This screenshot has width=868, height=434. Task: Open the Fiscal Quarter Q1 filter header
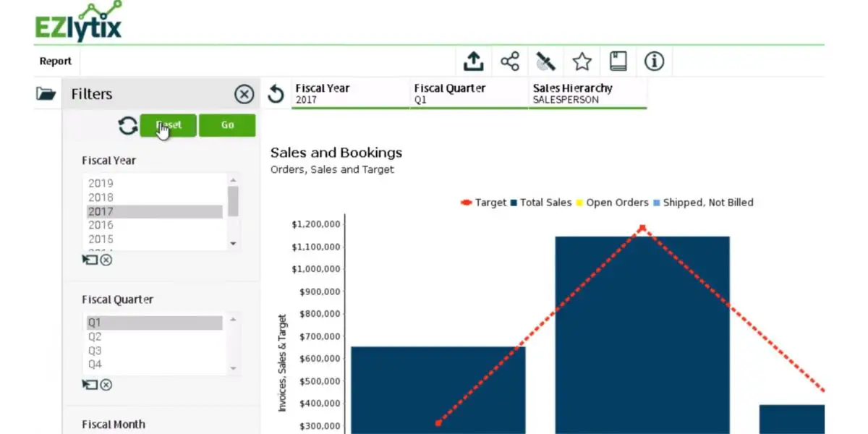point(469,94)
